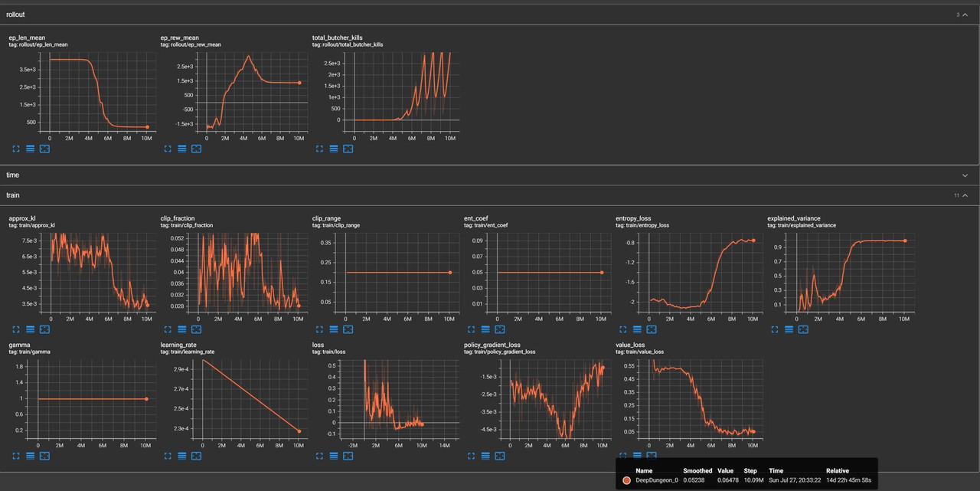Expand the approx_kl chart to full size

coord(15,329)
